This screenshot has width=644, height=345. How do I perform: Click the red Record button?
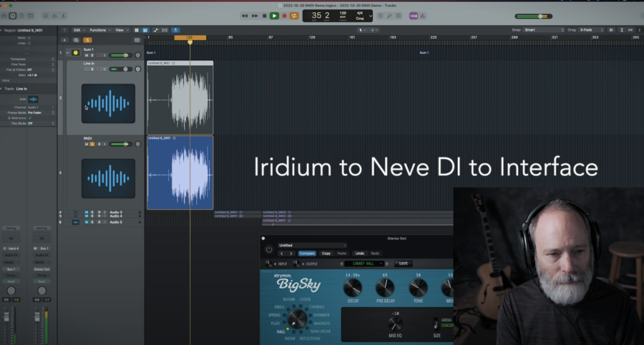(284, 16)
